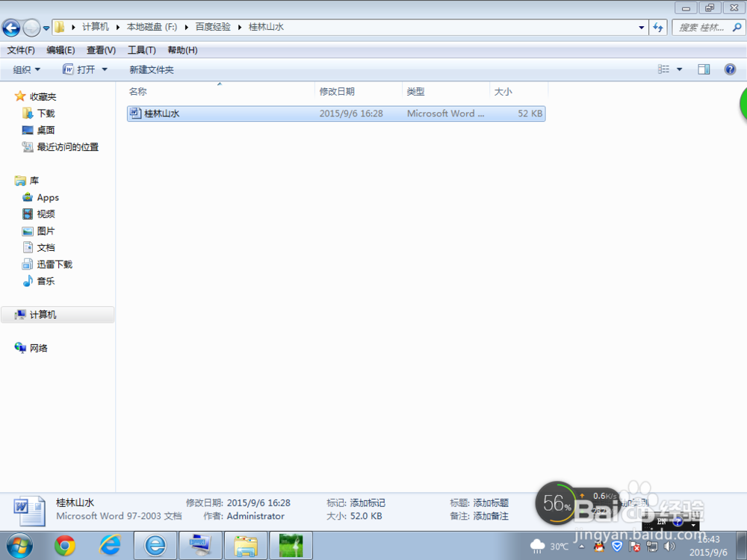The image size is (747, 560).
Task: Open the address bar history dropdown
Action: click(641, 28)
